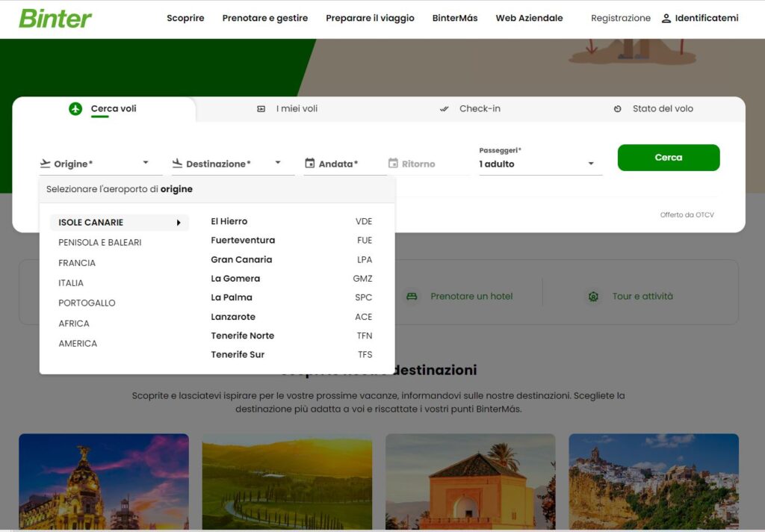Choose El Hierro VDE as origin
765x532 pixels.
tap(291, 222)
